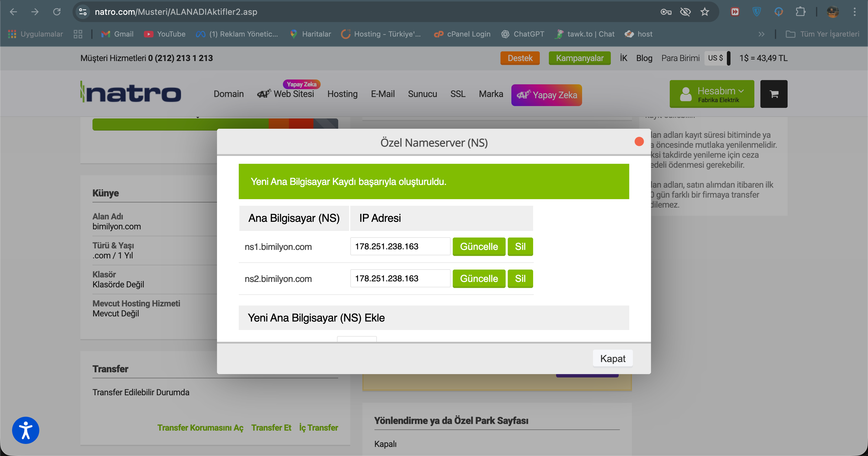Edit the IP address for ns1.bimilyon.com
Viewport: 868px width, 456px height.
400,246
